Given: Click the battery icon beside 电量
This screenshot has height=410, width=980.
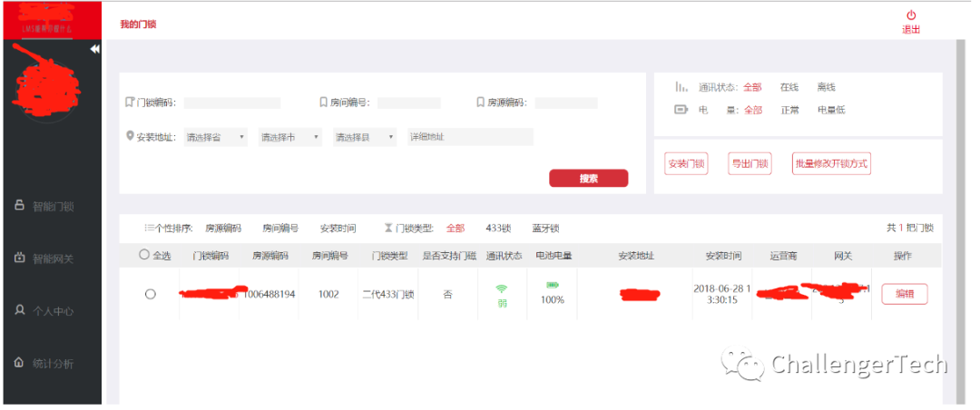Looking at the screenshot, I should pyautogui.click(x=681, y=110).
